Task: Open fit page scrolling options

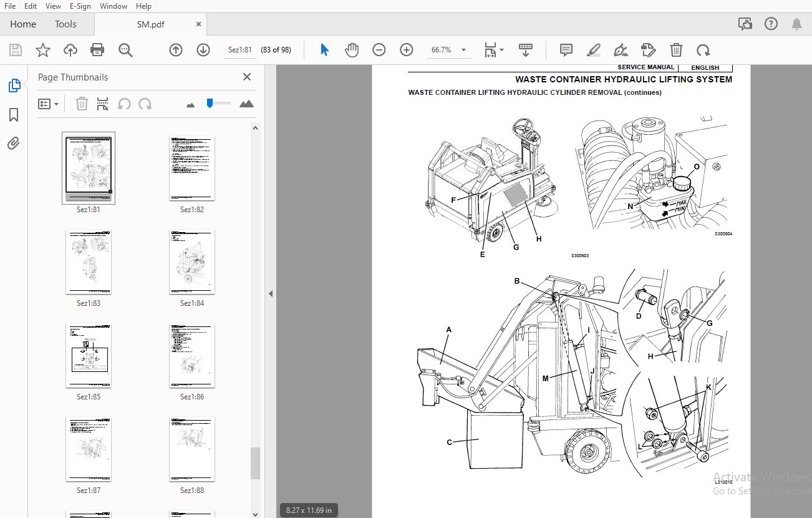Action: [494, 50]
